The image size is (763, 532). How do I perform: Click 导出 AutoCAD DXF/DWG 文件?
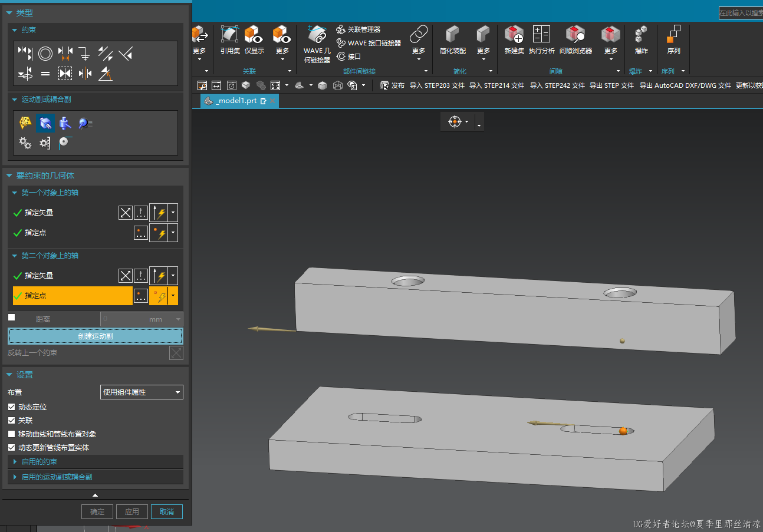pos(685,85)
